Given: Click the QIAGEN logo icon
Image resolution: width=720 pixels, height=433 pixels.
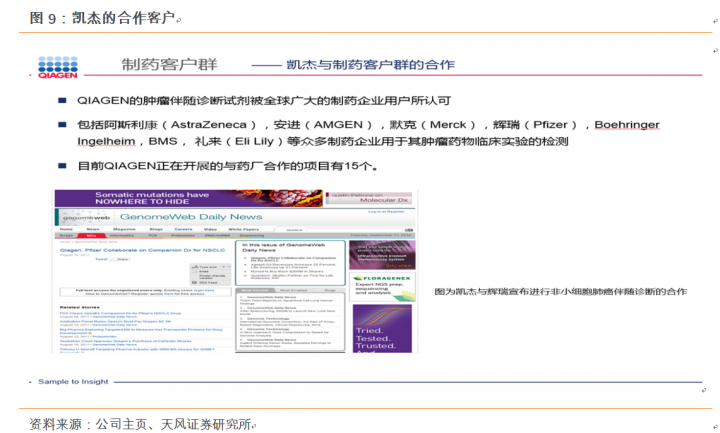Looking at the screenshot, I should pos(57,66).
